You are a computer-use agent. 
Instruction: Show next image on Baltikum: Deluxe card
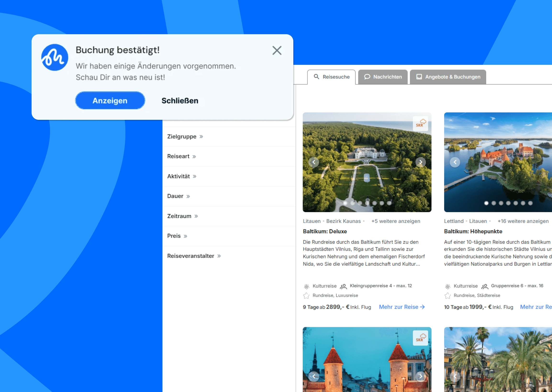[421, 162]
